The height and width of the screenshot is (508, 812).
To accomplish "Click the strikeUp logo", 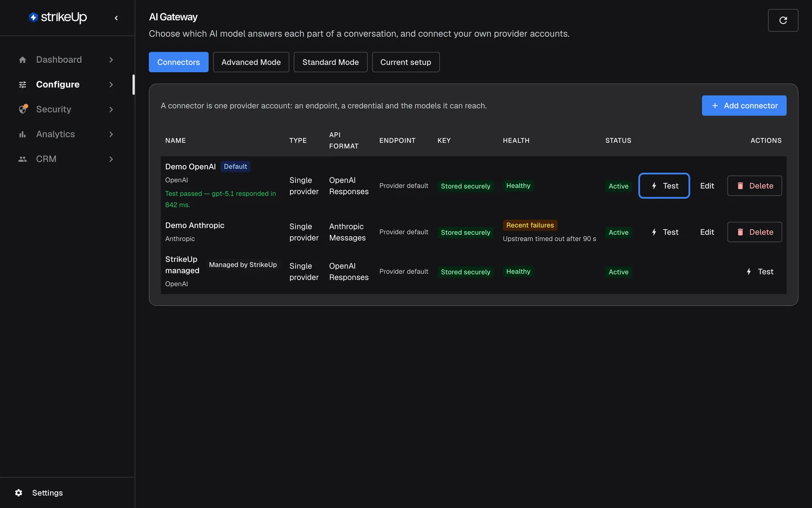I will tap(58, 17).
